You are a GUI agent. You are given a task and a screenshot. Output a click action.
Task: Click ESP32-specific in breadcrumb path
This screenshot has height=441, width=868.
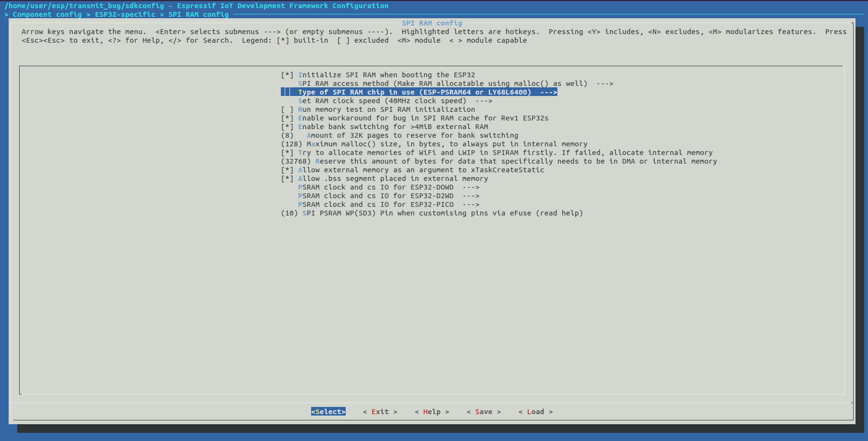point(125,14)
